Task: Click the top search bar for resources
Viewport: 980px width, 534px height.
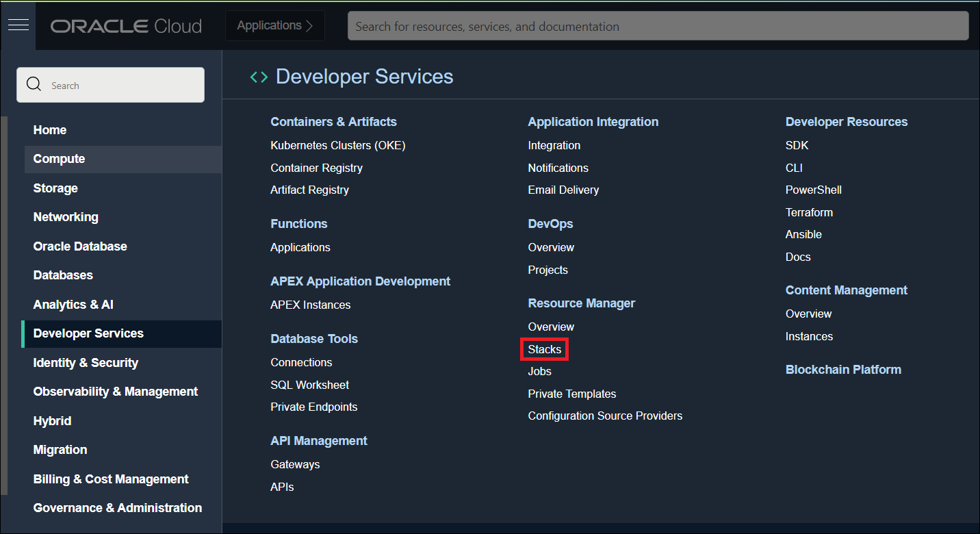Action: 657,25
